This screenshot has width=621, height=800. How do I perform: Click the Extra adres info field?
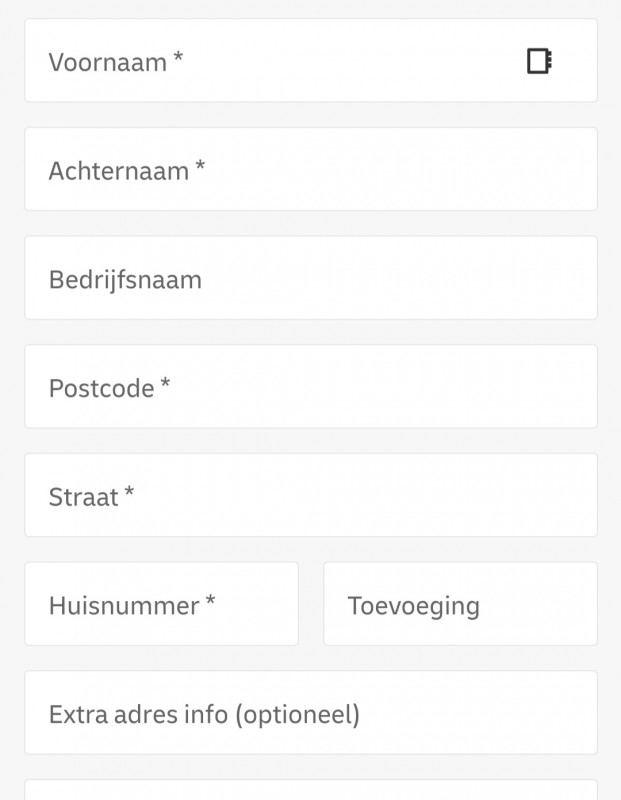[x=310, y=713]
